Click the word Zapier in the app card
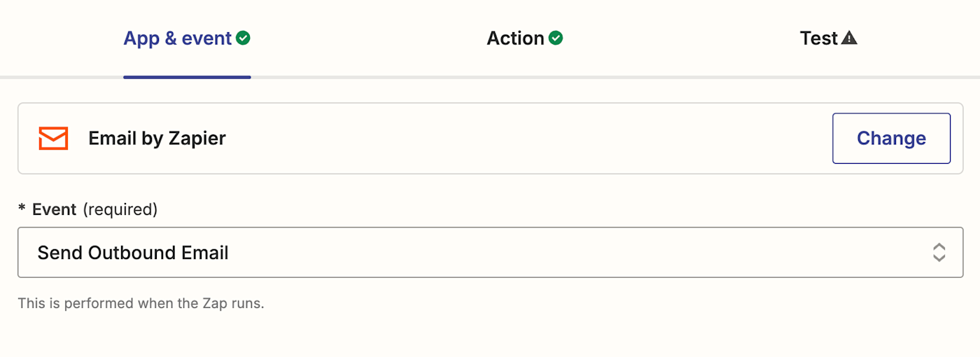This screenshot has width=980, height=357. (x=197, y=139)
